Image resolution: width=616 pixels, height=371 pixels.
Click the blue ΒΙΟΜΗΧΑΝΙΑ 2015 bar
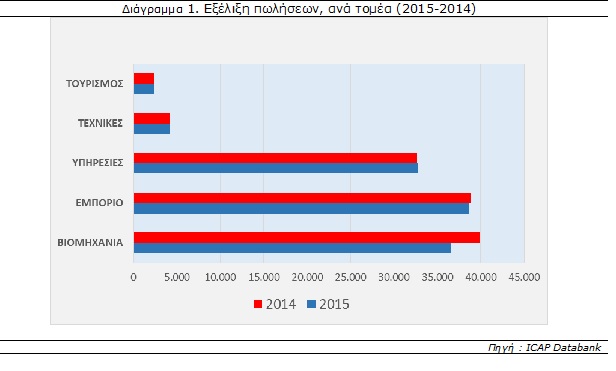point(292,248)
